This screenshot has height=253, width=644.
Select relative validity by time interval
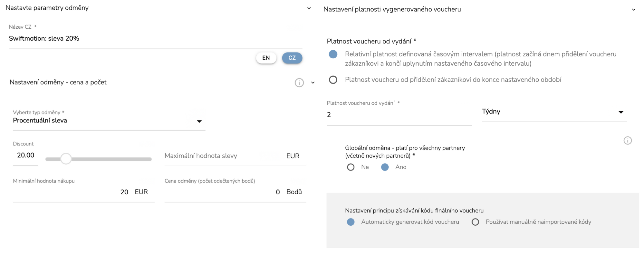coord(333,54)
